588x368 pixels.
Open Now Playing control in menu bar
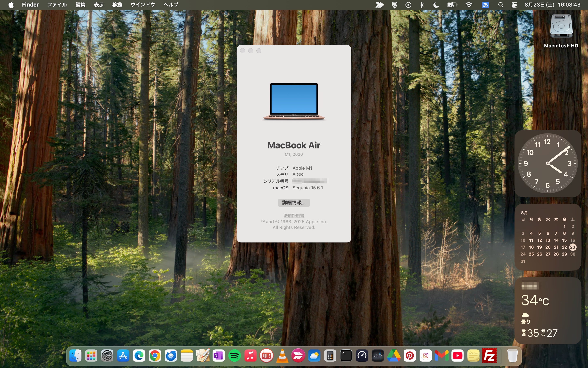[408, 5]
